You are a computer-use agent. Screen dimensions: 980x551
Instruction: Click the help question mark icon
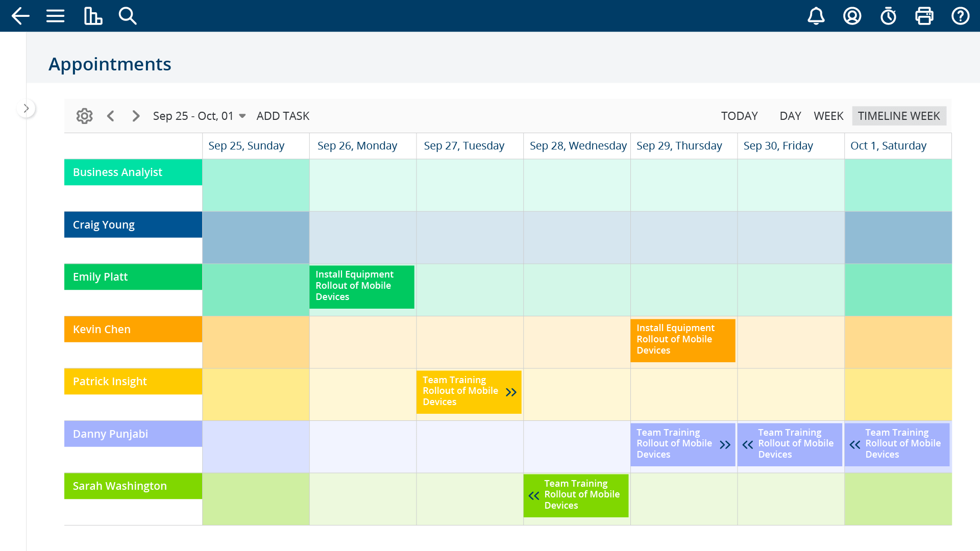tap(961, 15)
